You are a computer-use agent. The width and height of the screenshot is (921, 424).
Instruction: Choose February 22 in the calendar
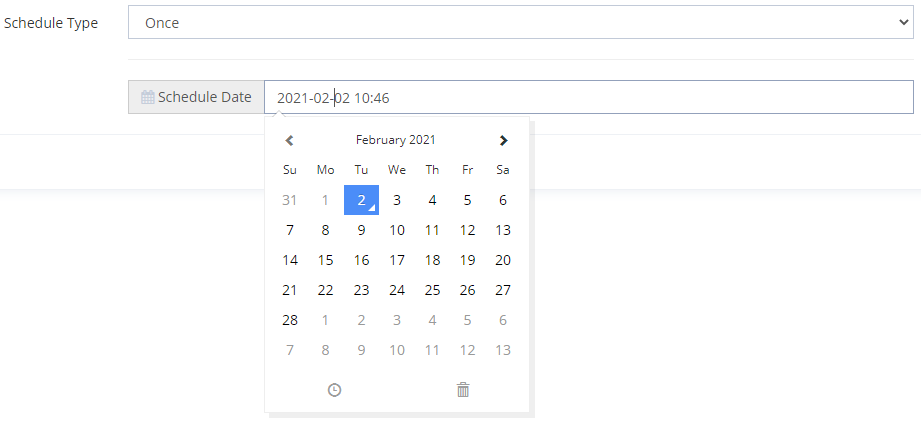(325, 290)
